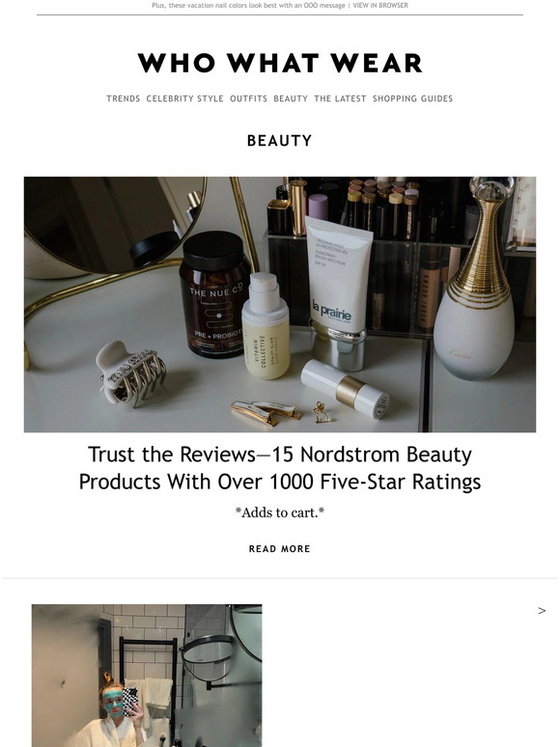Open Shopping Guides from navigation
Image resolution: width=560 pixels, height=747 pixels.
(412, 98)
